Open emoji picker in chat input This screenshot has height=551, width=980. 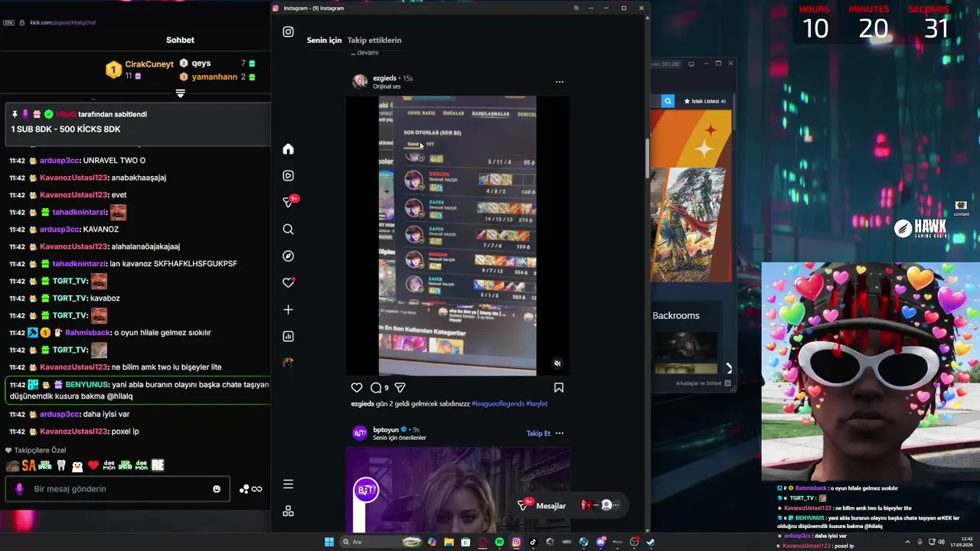[x=217, y=489]
